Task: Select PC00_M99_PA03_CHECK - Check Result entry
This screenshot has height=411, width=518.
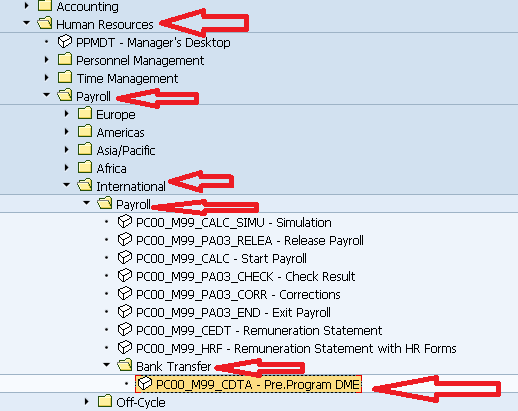Action: [x=246, y=276]
